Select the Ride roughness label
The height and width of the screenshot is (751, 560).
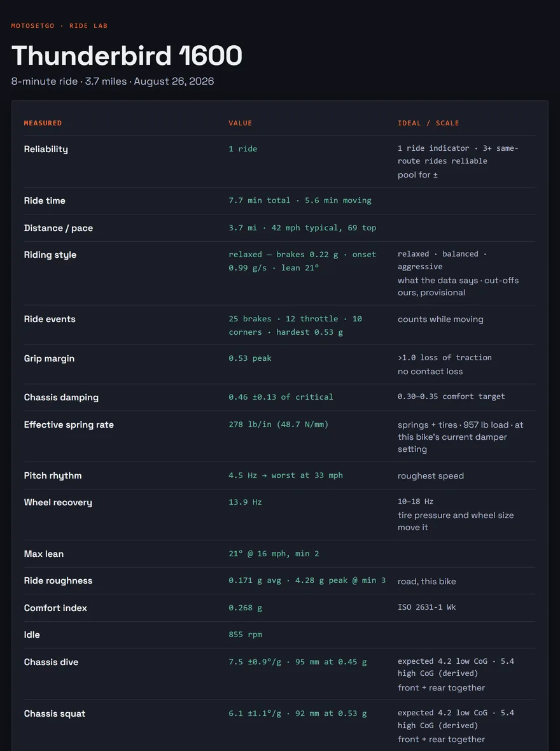[x=58, y=580]
